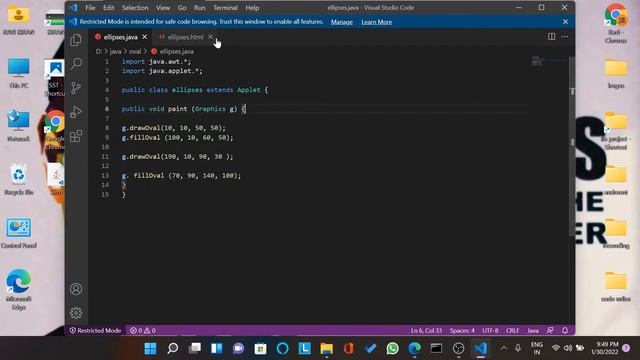Screen dimensions: 640x360
Task: Open the Terminal menu
Action: pyautogui.click(x=225, y=8)
